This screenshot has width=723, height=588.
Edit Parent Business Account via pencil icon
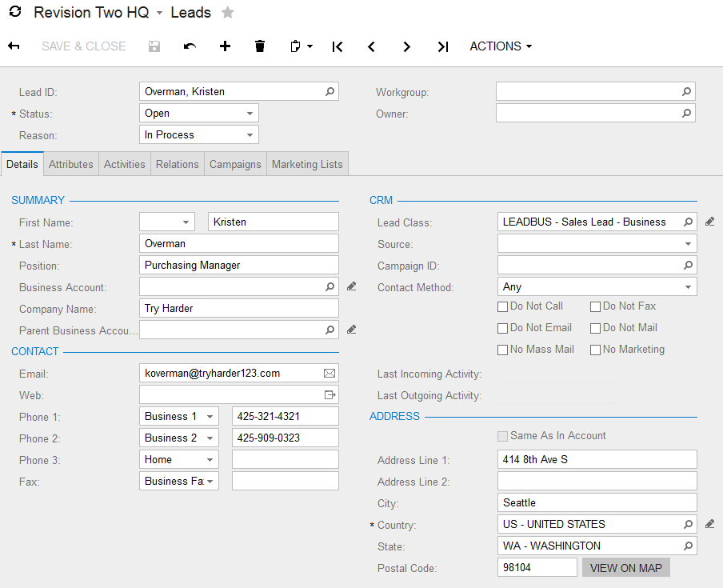pyautogui.click(x=351, y=330)
